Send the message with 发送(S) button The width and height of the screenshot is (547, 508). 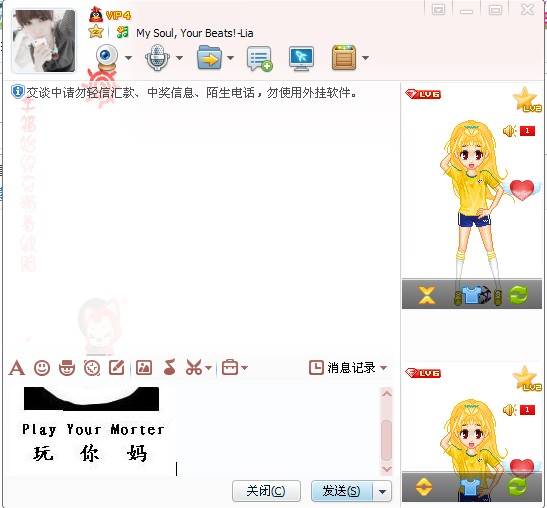coord(341,491)
